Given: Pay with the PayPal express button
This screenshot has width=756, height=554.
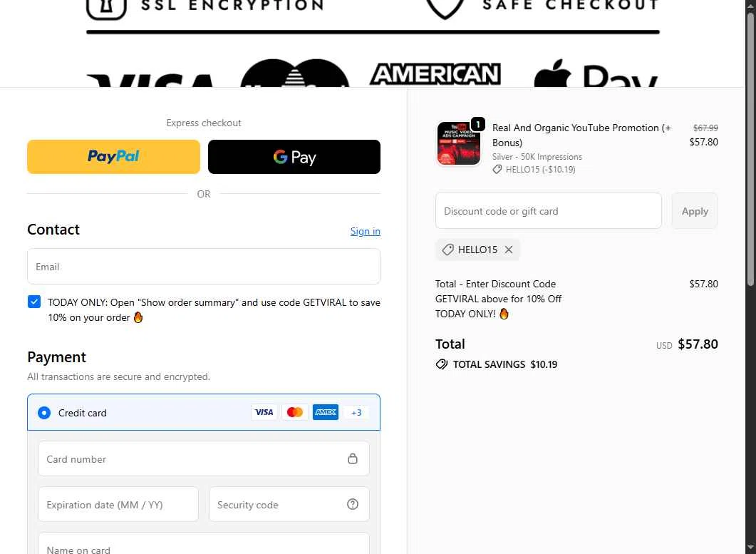Looking at the screenshot, I should [x=113, y=157].
